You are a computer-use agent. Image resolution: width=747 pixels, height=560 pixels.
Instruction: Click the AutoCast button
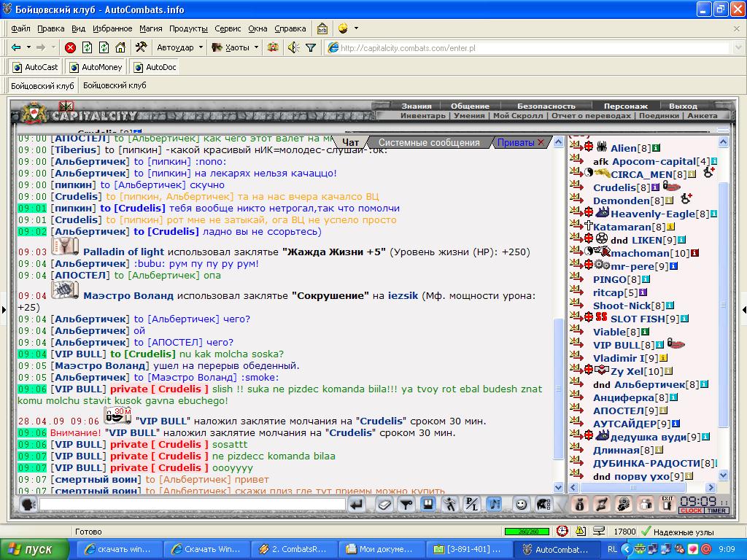coord(35,67)
